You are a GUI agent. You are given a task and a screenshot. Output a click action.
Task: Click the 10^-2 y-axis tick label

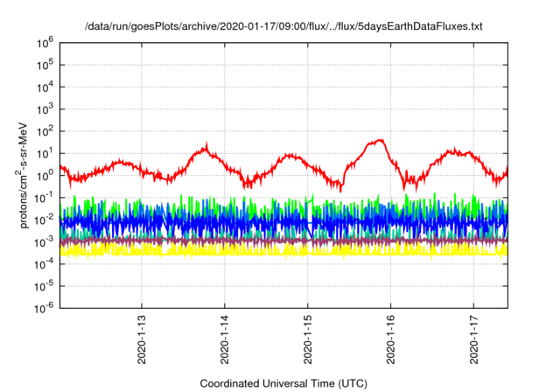point(44,220)
